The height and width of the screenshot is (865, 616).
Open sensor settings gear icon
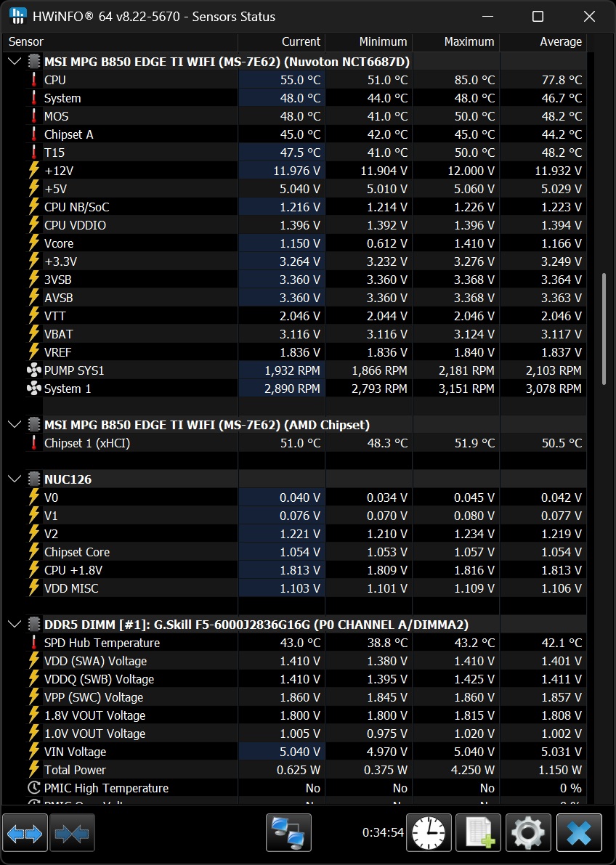[528, 832]
